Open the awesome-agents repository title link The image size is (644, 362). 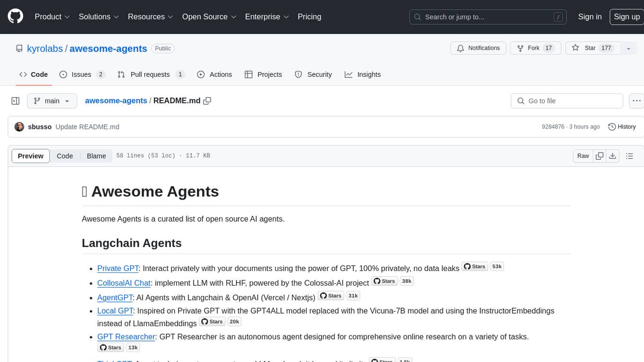[x=108, y=48]
